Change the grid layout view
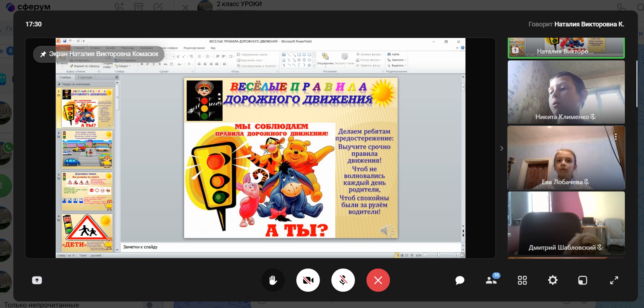 tap(522, 280)
